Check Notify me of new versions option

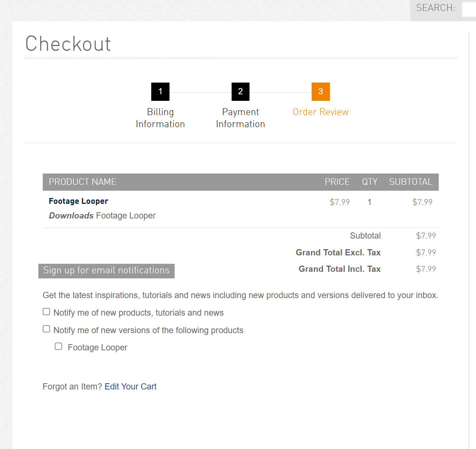[46, 329]
